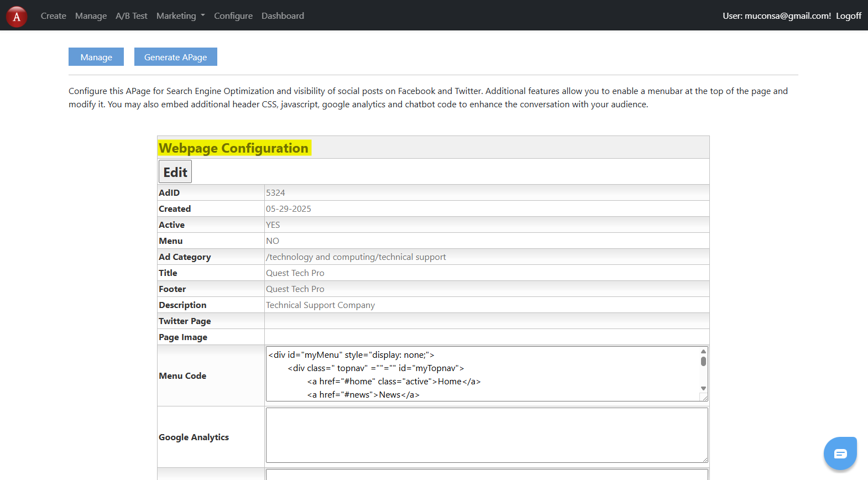Viewport: 868px width, 480px height.
Task: Open the Configure navigation item
Action: click(233, 16)
